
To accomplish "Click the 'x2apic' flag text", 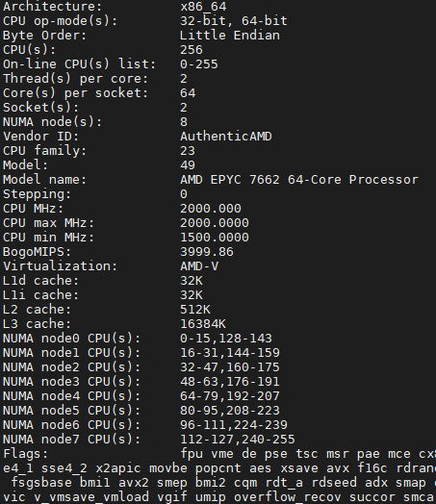I will (x=118, y=468).
